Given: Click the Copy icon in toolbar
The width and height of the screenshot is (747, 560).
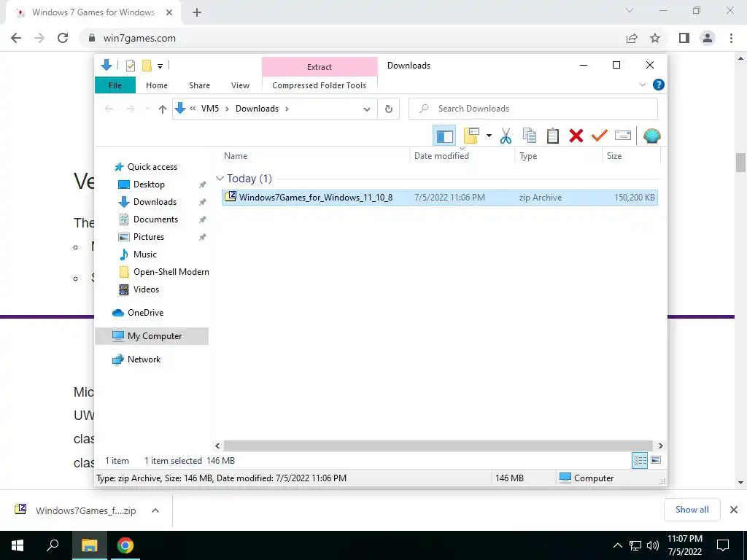Looking at the screenshot, I should [530, 136].
